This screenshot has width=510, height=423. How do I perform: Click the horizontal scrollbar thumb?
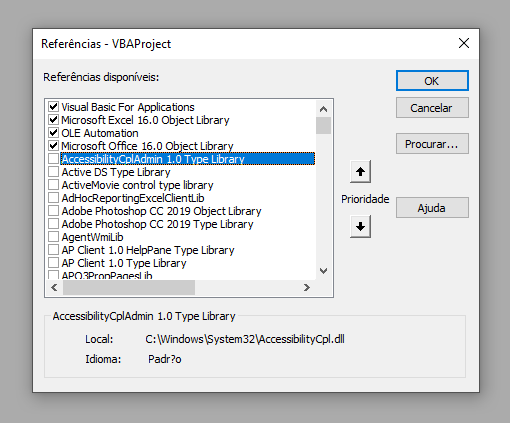click(x=129, y=287)
